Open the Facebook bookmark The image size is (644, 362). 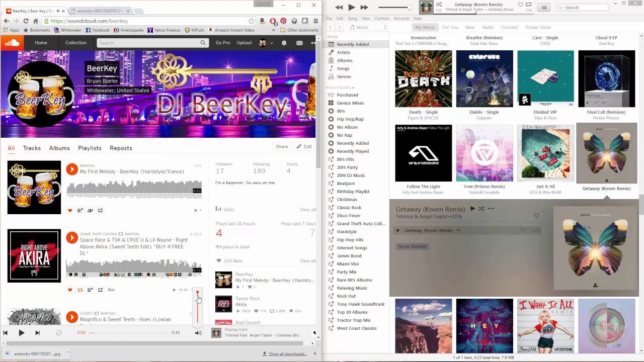tap(98, 30)
